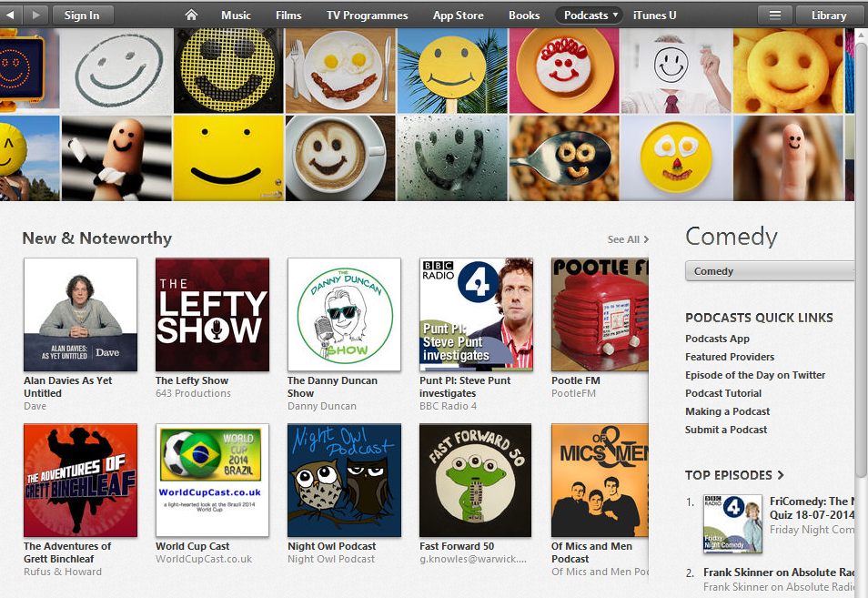
Task: Open The Lefty Show podcast artwork
Action: tap(213, 315)
